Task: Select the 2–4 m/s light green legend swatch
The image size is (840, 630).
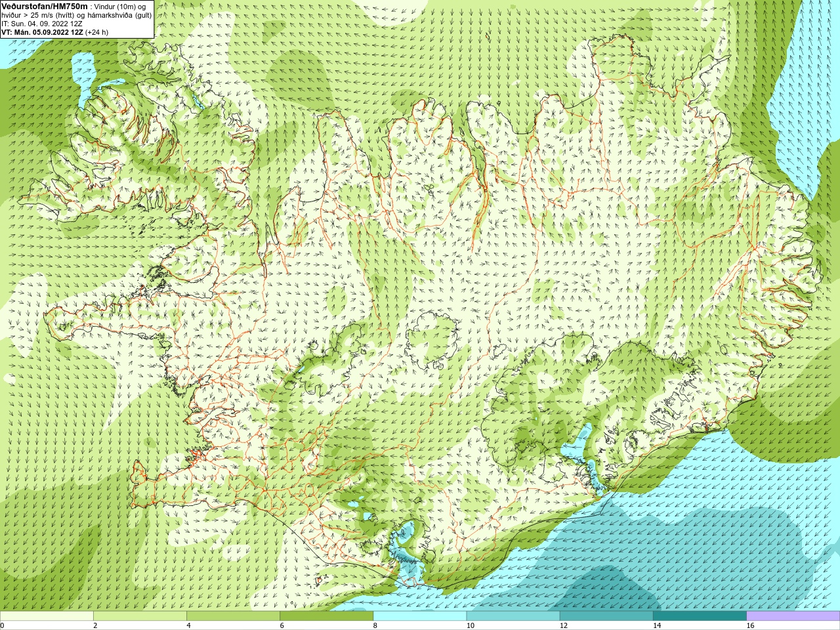Action: coord(140,616)
